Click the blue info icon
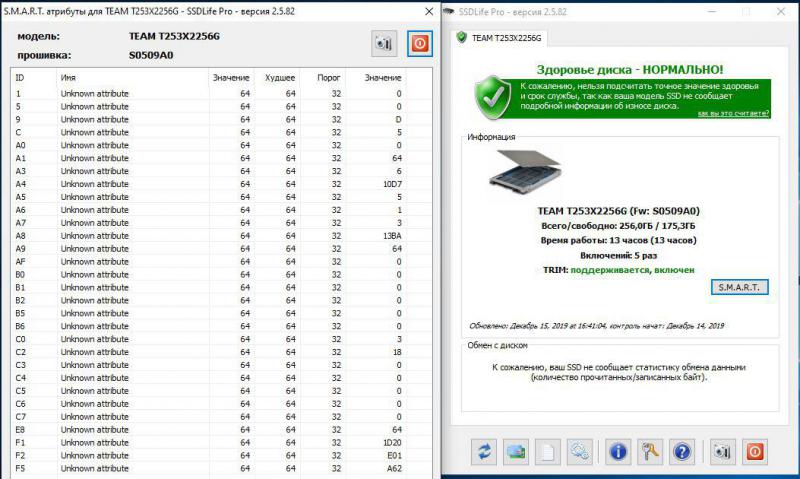The image size is (800, 479). click(x=619, y=452)
